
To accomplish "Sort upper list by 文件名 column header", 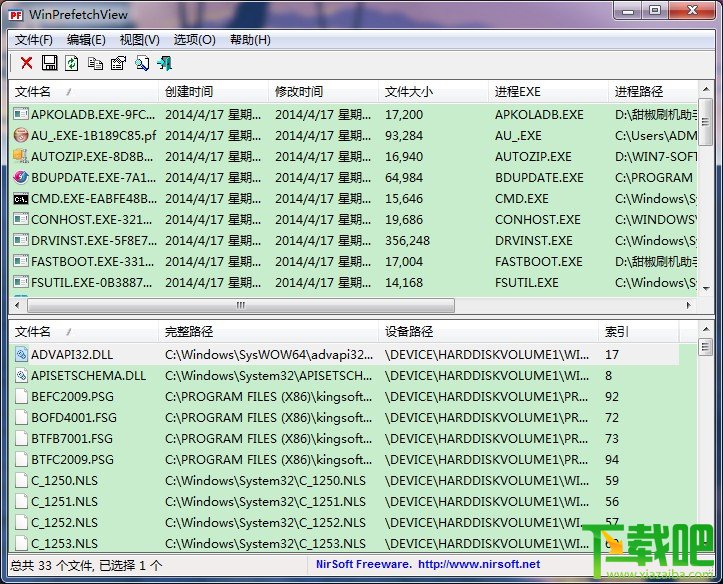I will (x=84, y=91).
